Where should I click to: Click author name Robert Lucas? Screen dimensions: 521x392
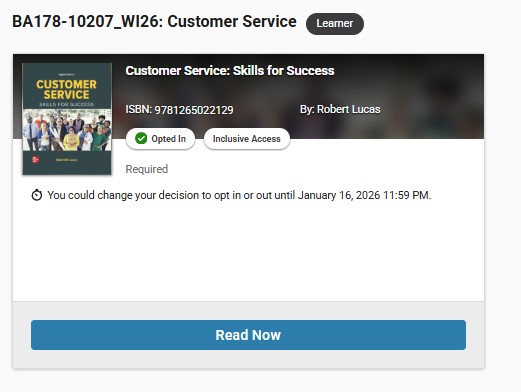tap(348, 109)
